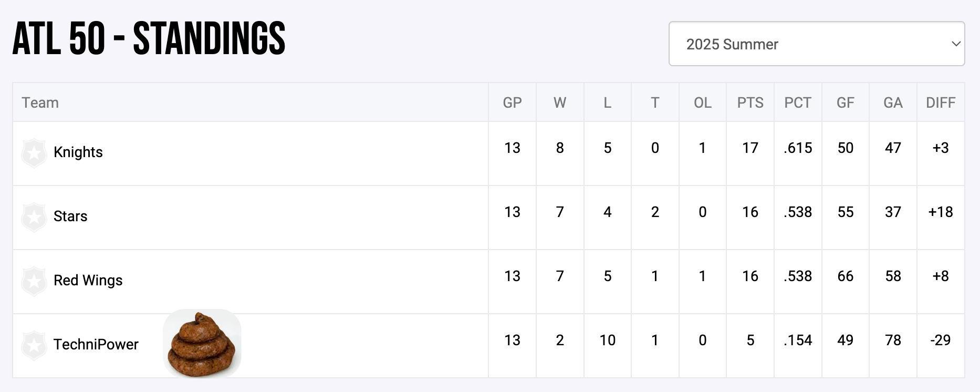Open the TechniPower team link
This screenshot has width=980, height=392.
click(x=96, y=345)
